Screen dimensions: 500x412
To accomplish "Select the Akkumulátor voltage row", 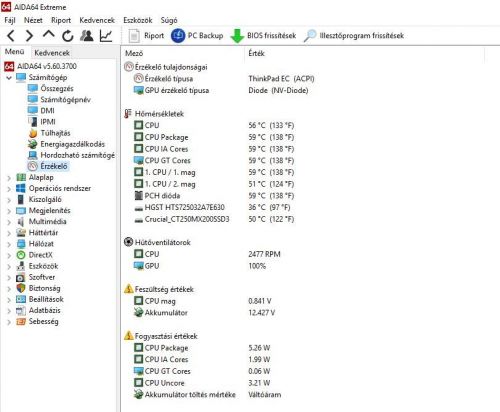I will pos(204,313).
